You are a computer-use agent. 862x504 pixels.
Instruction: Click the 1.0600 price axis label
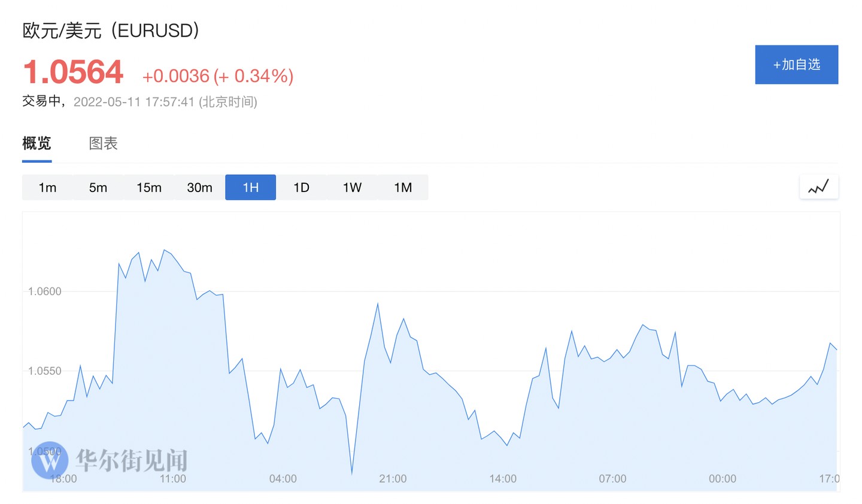click(45, 292)
